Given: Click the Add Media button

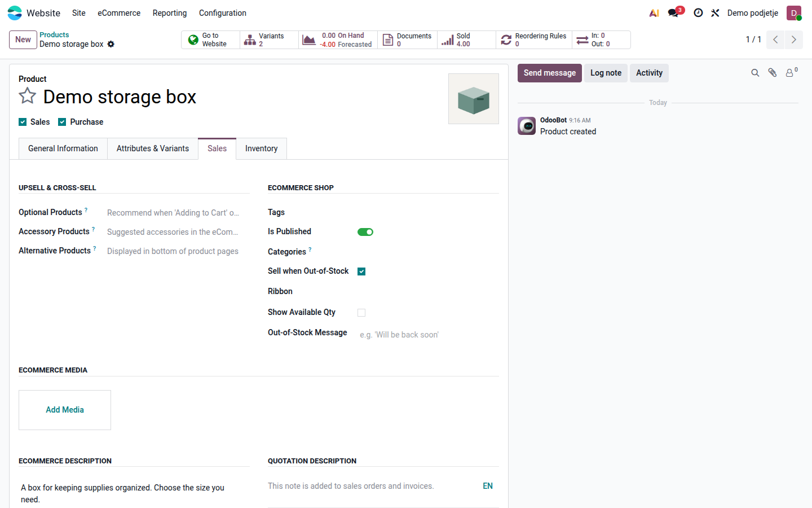Looking at the screenshot, I should coord(65,410).
